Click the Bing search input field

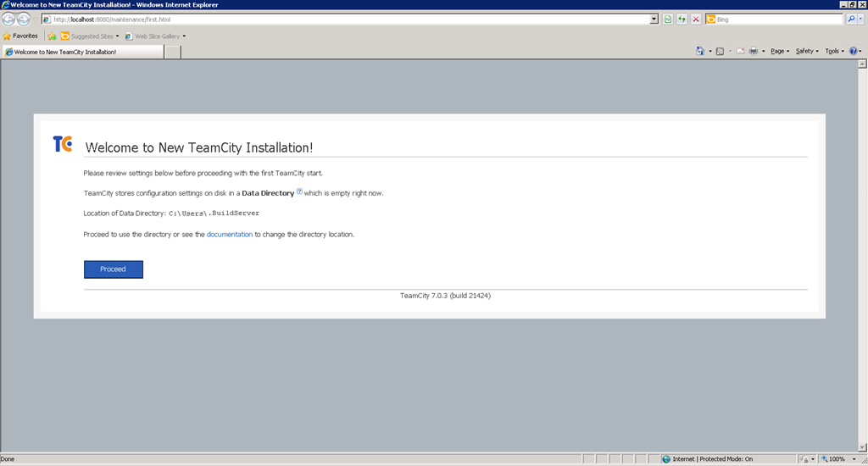coord(779,19)
